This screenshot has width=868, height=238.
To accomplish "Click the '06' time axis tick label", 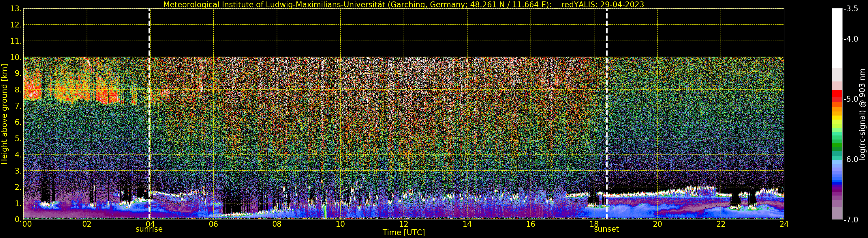I will point(214,224).
